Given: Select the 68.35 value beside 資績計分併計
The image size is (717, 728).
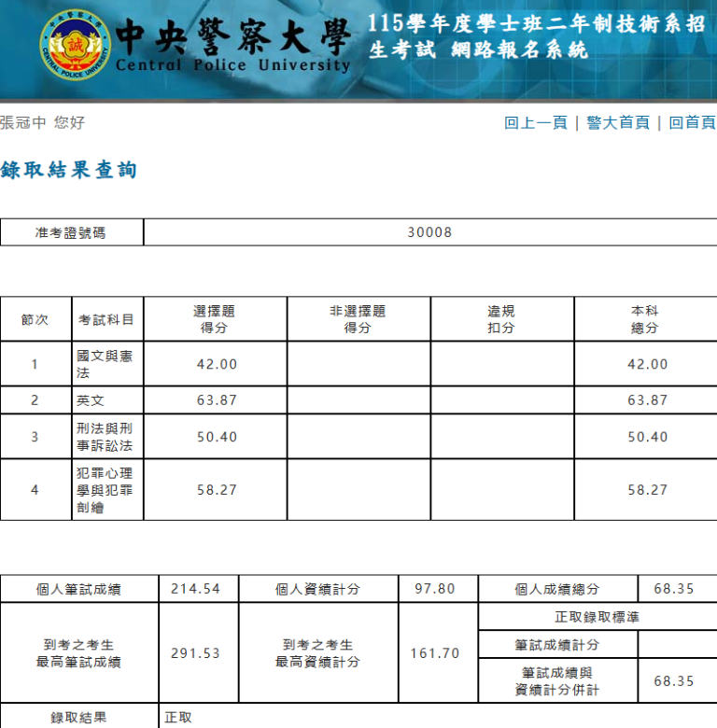Looking at the screenshot, I should point(674,681).
